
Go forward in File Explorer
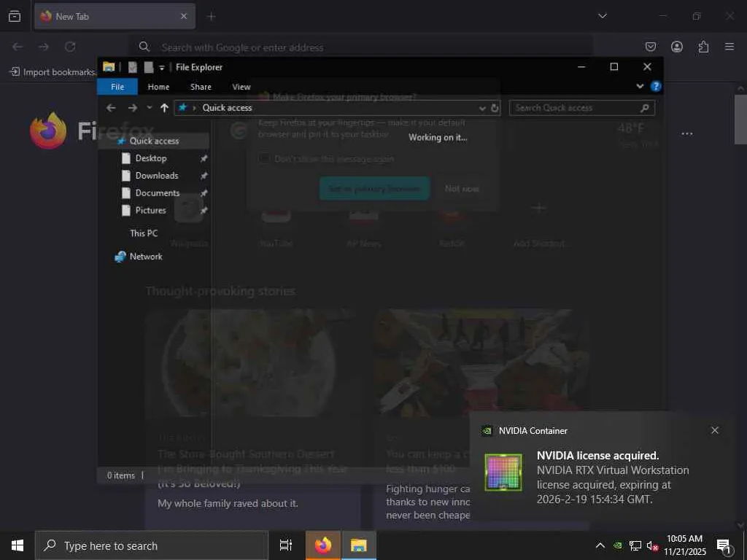click(x=133, y=108)
